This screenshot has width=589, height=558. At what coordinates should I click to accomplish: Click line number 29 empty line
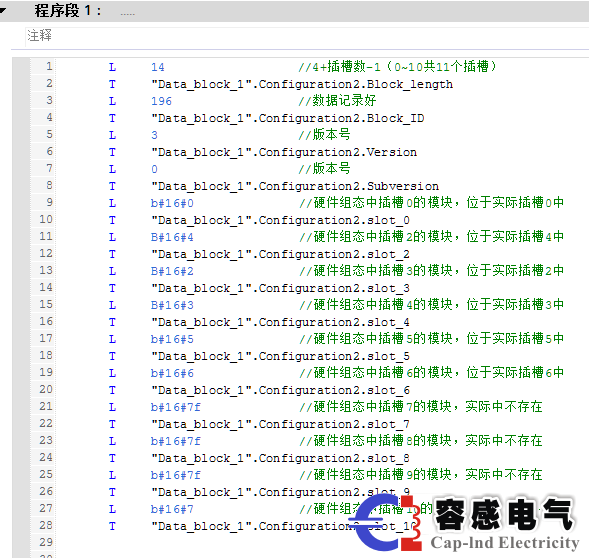tap(46, 542)
